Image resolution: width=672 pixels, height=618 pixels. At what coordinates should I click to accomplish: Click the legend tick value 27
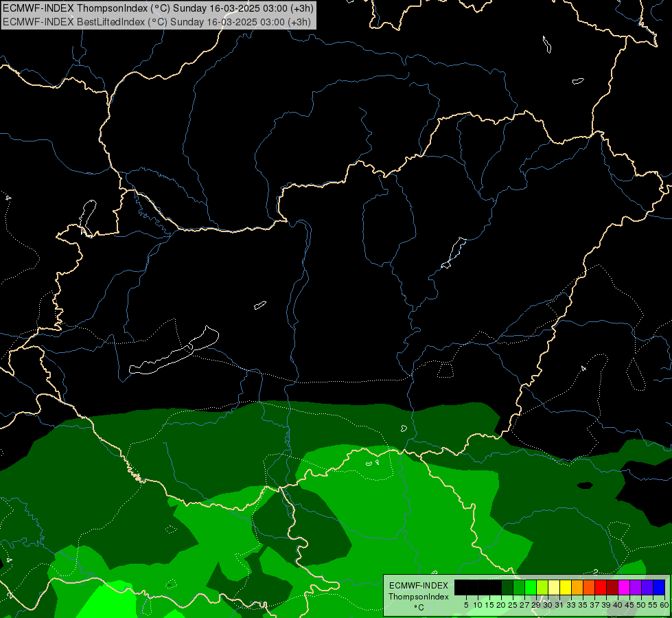coord(524,605)
